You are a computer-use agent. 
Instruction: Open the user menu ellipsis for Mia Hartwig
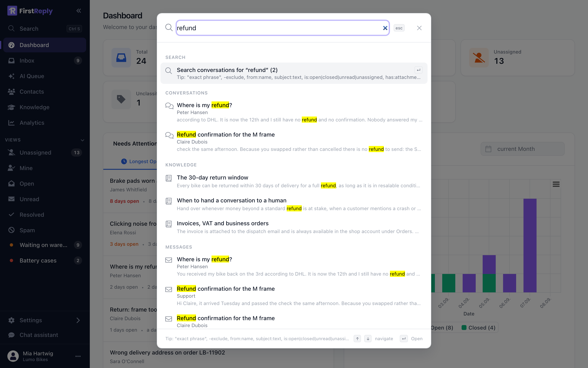78,356
